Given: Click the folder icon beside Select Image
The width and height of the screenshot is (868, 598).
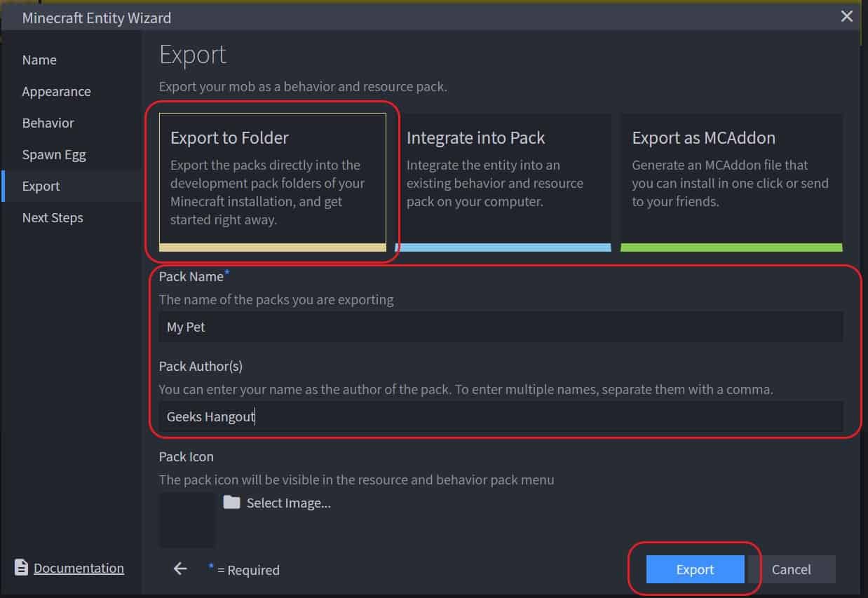Looking at the screenshot, I should coord(231,503).
